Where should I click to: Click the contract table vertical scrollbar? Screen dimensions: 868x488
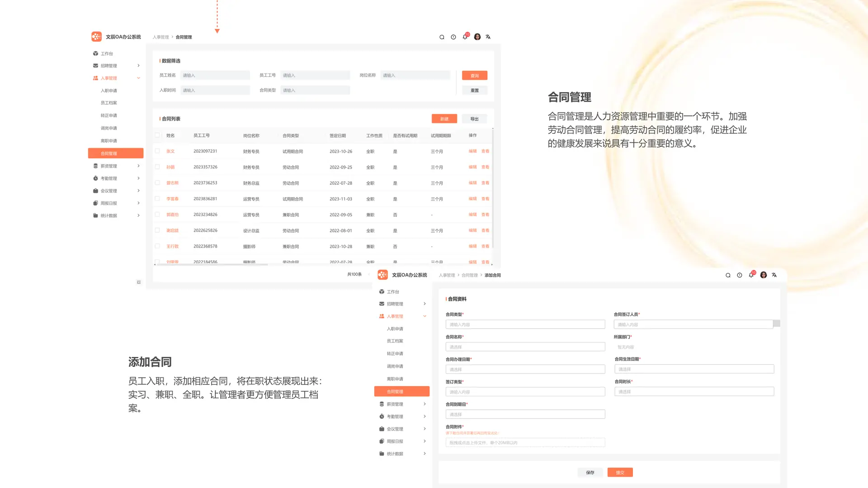coord(492,189)
